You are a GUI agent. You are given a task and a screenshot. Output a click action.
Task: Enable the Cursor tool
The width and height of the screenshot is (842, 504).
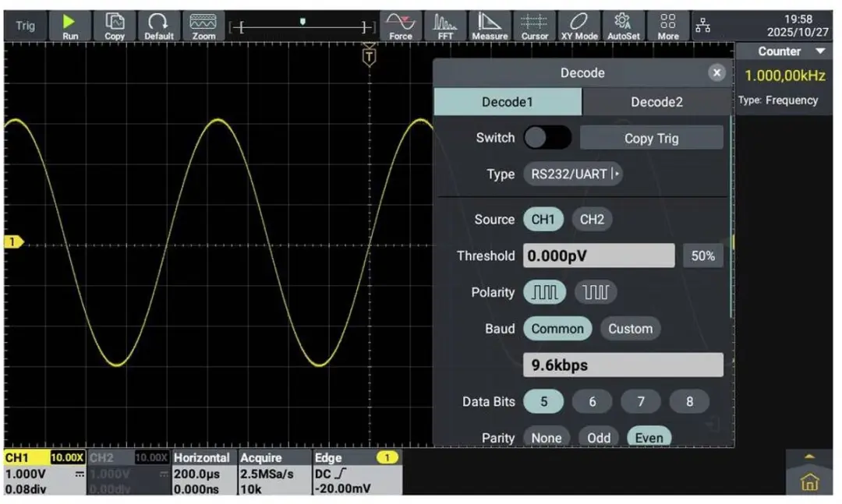tap(534, 26)
